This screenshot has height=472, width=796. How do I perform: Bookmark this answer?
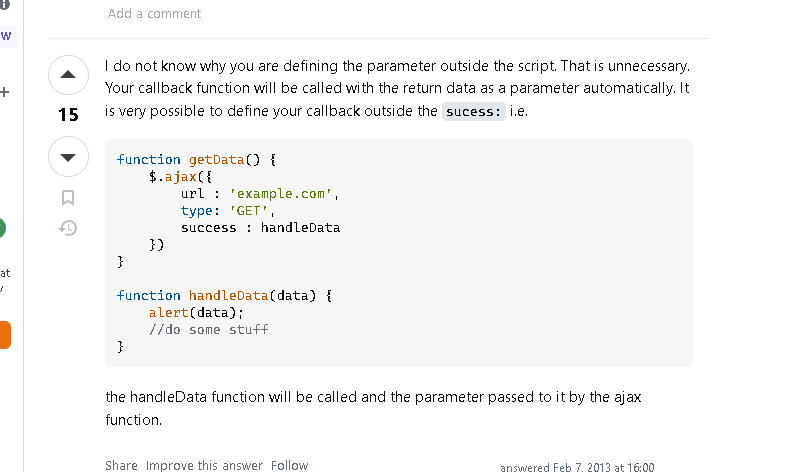pyautogui.click(x=68, y=198)
